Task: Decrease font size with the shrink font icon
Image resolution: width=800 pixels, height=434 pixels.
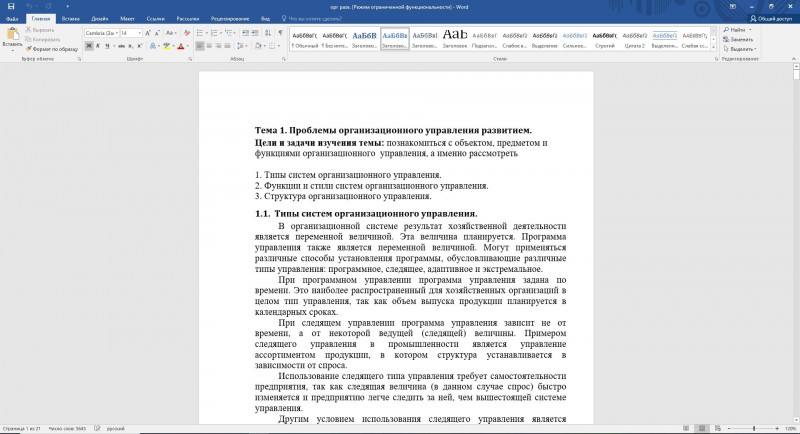Action: click(157, 33)
